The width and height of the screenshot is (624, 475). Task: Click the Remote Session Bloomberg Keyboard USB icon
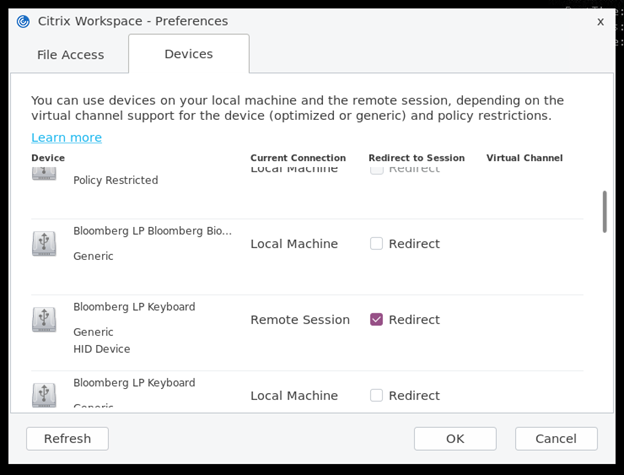tap(44, 319)
